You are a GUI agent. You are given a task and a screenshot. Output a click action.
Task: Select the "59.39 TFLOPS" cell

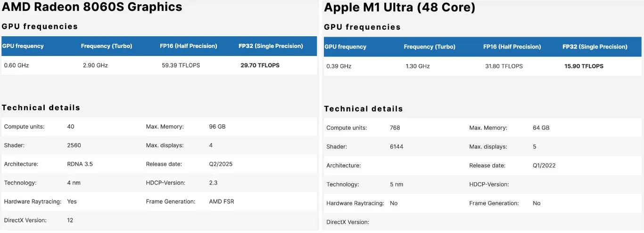pos(181,65)
